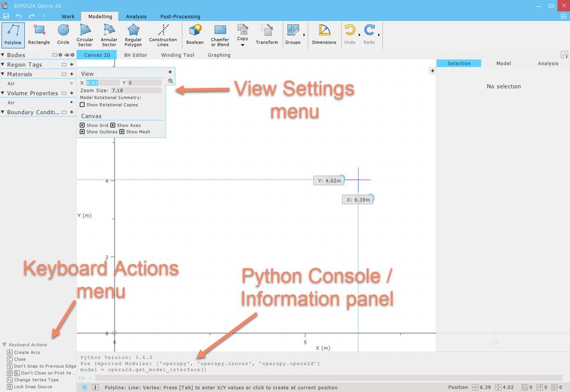570x392 pixels.
Task: Pick the Annular Sector tool
Action: tap(109, 36)
